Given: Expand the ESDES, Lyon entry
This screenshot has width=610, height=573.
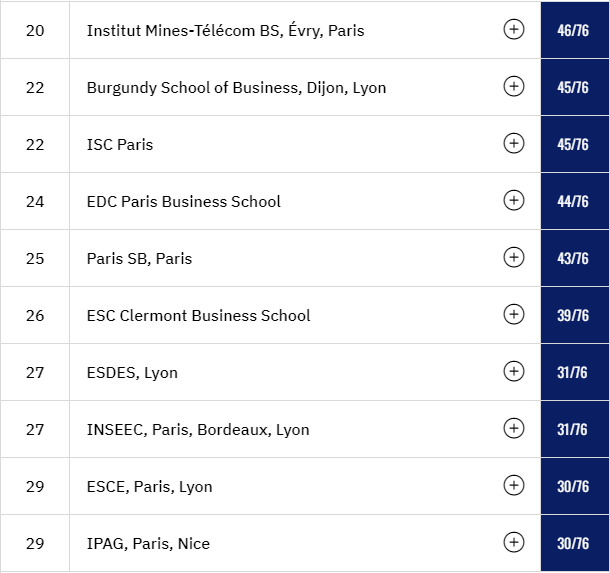Looking at the screenshot, I should point(514,371).
